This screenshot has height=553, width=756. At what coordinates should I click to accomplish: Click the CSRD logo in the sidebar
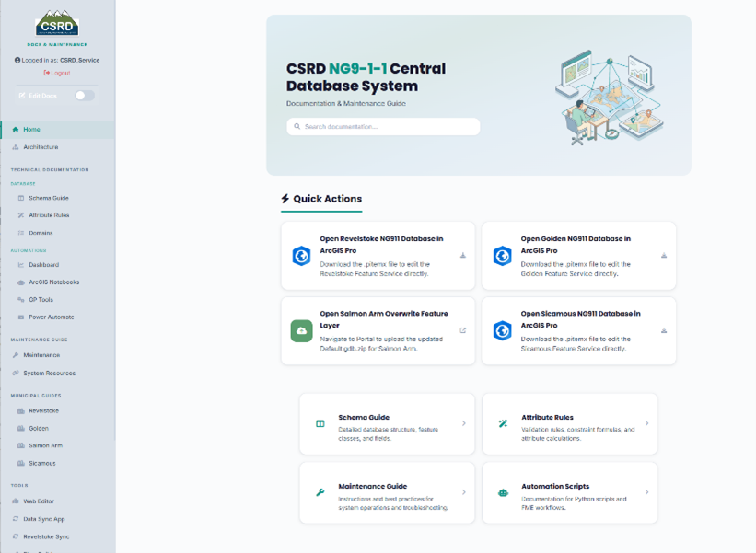(x=57, y=23)
